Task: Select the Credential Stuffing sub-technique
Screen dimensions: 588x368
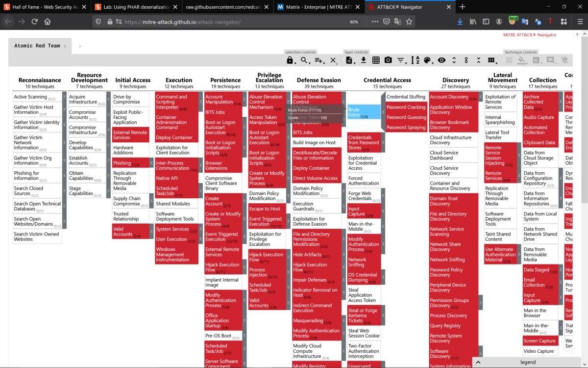Action: click(x=406, y=97)
